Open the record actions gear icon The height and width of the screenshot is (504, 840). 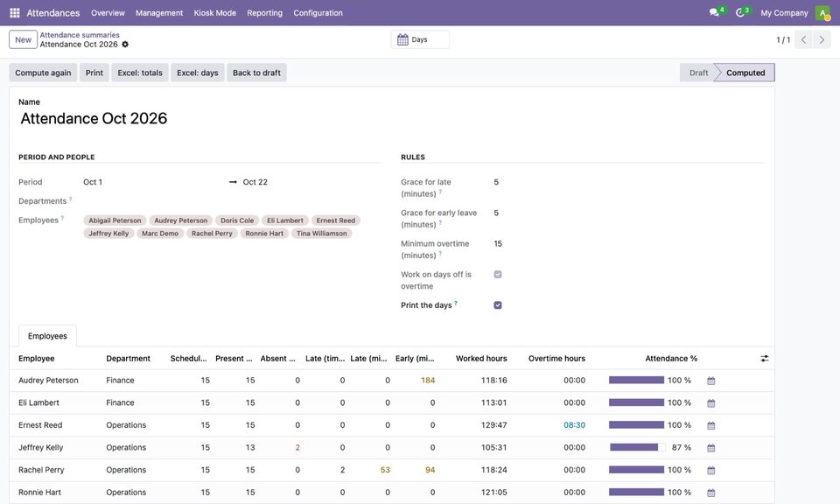coord(125,45)
